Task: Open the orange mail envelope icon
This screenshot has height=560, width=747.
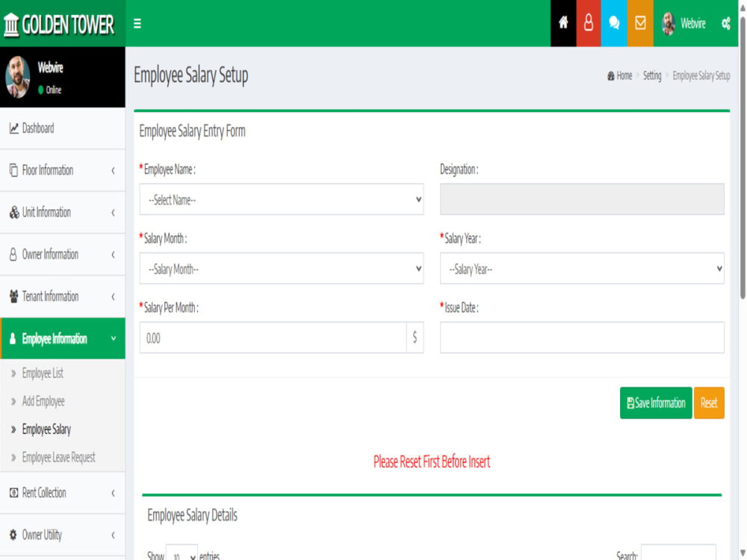Action: click(x=640, y=23)
